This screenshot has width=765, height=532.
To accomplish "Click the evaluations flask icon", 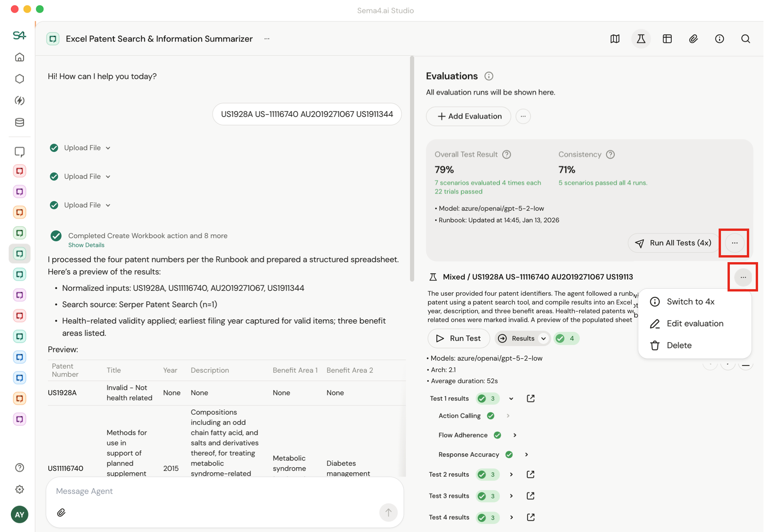I will point(641,39).
